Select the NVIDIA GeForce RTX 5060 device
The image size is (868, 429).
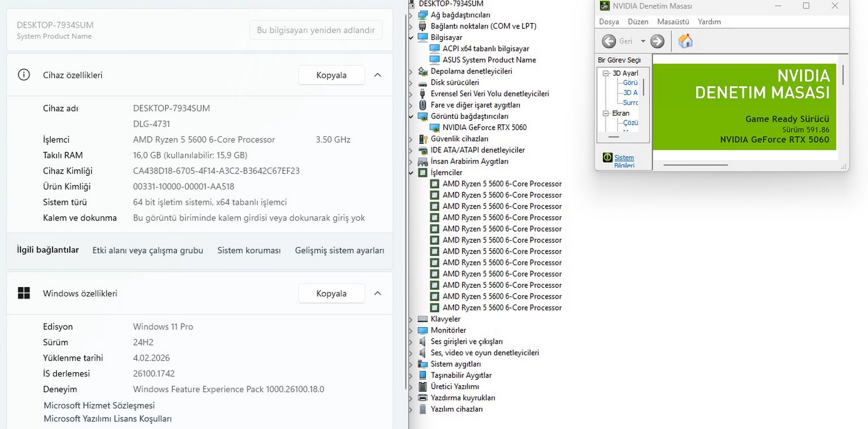(484, 127)
